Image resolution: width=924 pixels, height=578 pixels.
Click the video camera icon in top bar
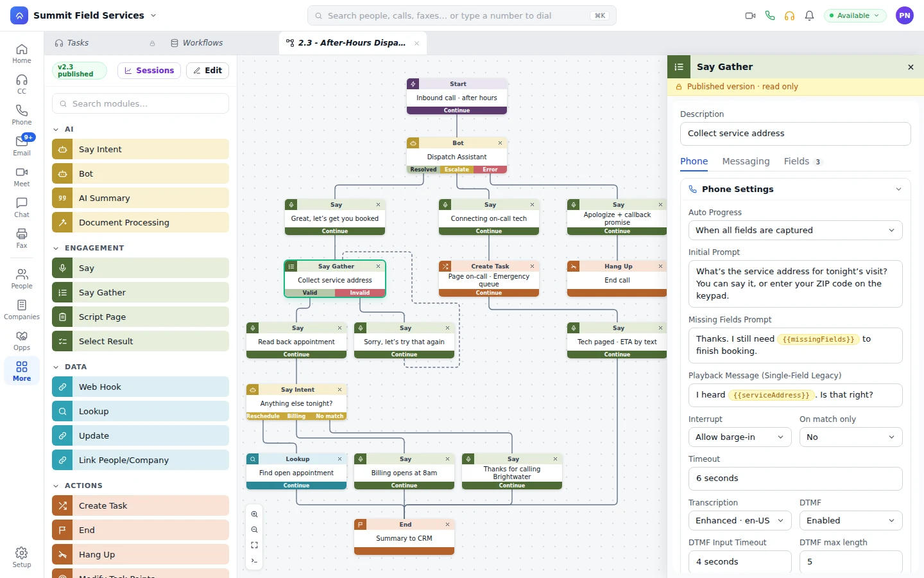(750, 15)
